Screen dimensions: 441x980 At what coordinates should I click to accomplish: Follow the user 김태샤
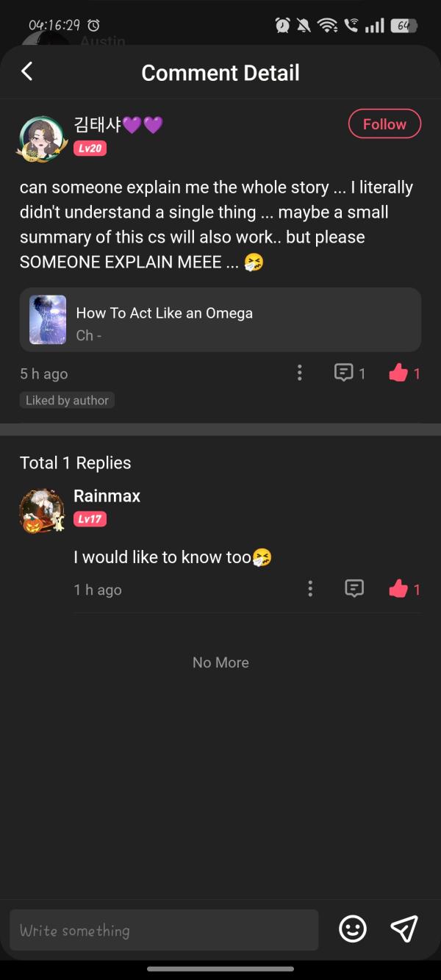point(384,124)
